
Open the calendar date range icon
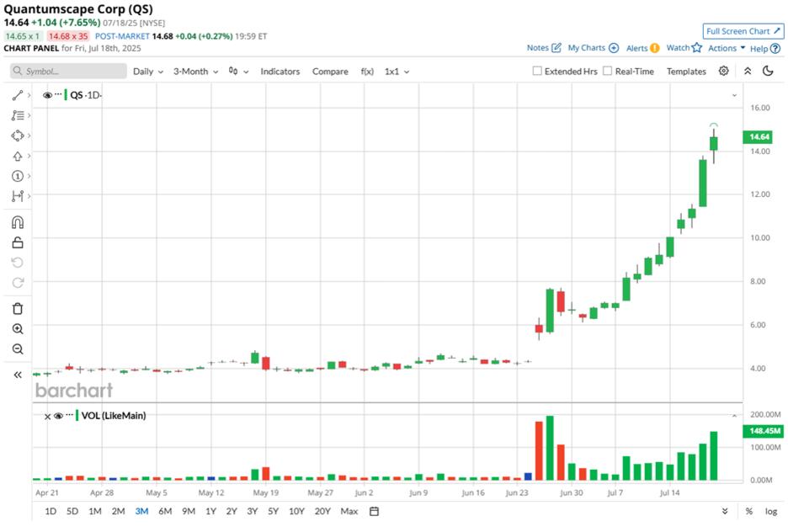coord(374,512)
